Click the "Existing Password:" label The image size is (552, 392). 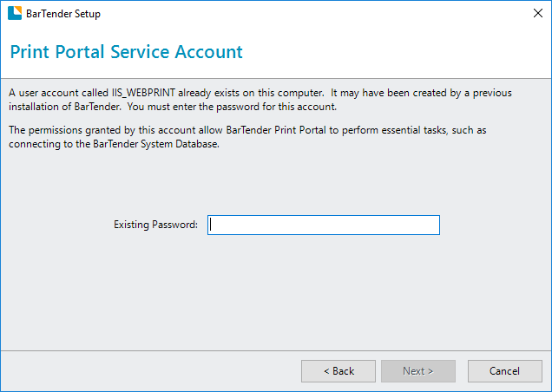(155, 225)
